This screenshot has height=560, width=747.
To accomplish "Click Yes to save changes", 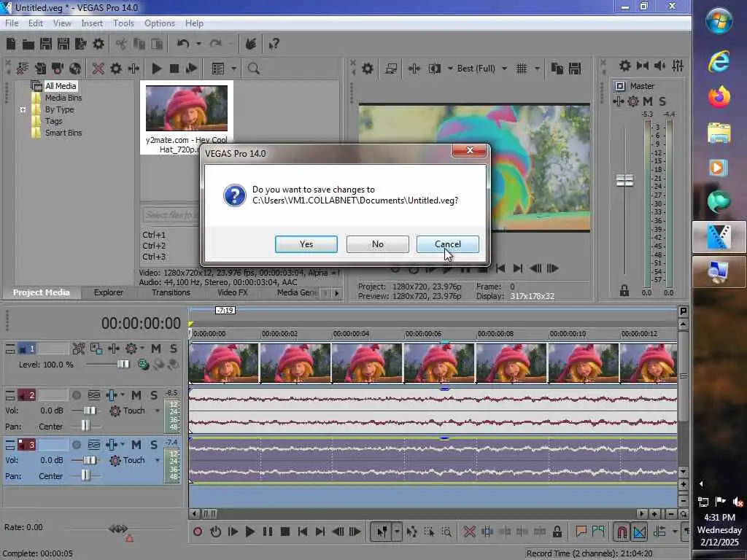I will click(306, 244).
